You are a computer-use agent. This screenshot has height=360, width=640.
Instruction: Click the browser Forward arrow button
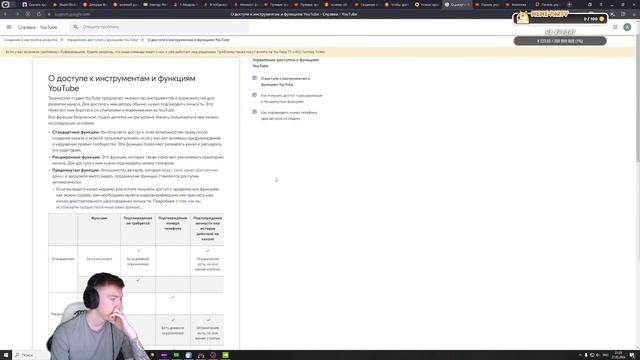[x=17, y=14]
